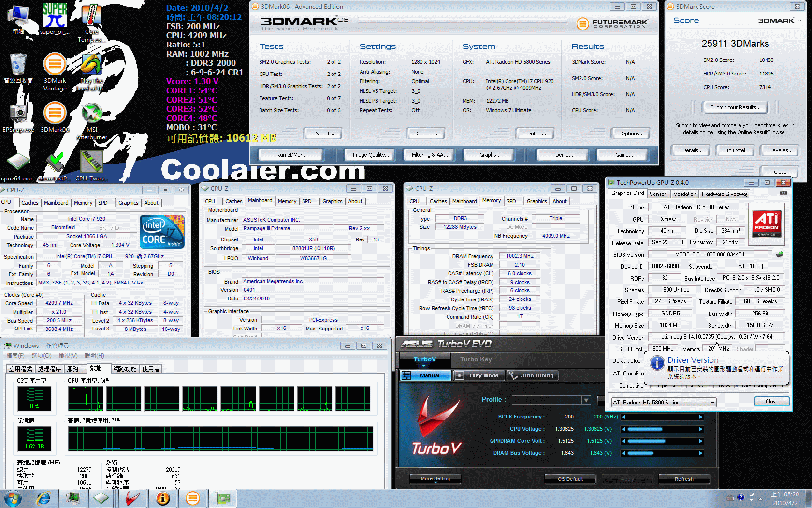Open Internet Explorer from the taskbar
The height and width of the screenshot is (508, 812).
point(43,498)
